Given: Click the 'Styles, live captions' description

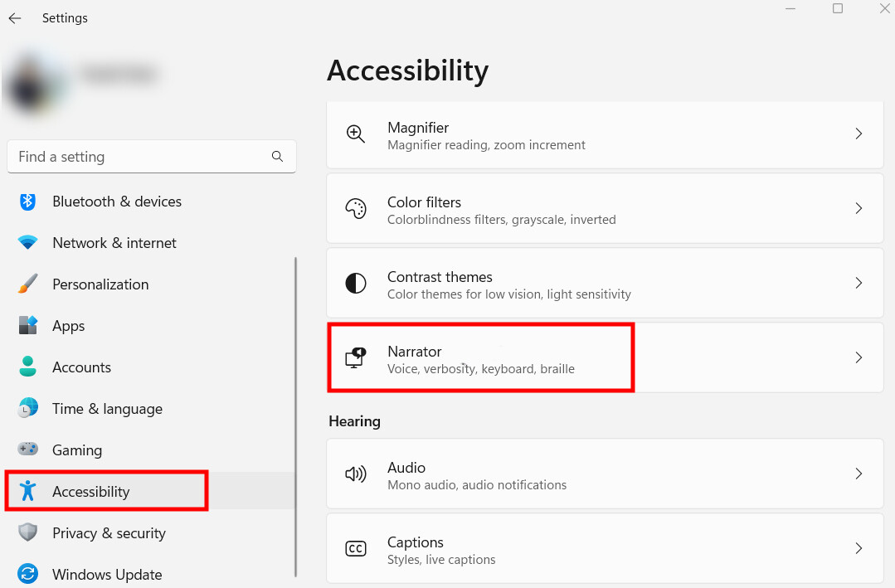Looking at the screenshot, I should (441, 560).
